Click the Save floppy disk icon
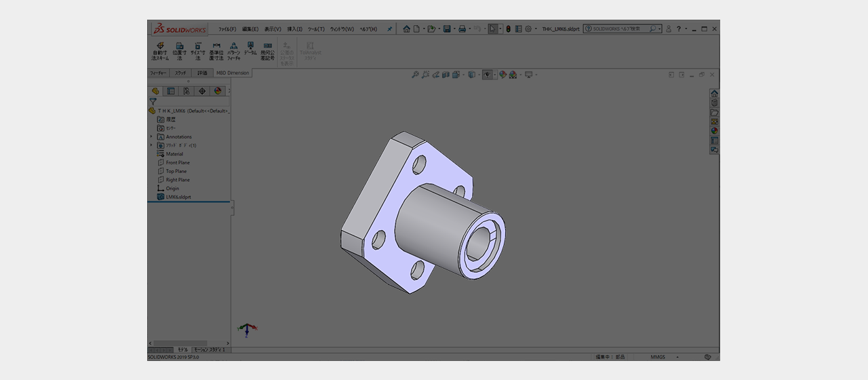The width and height of the screenshot is (868, 380). [x=447, y=29]
